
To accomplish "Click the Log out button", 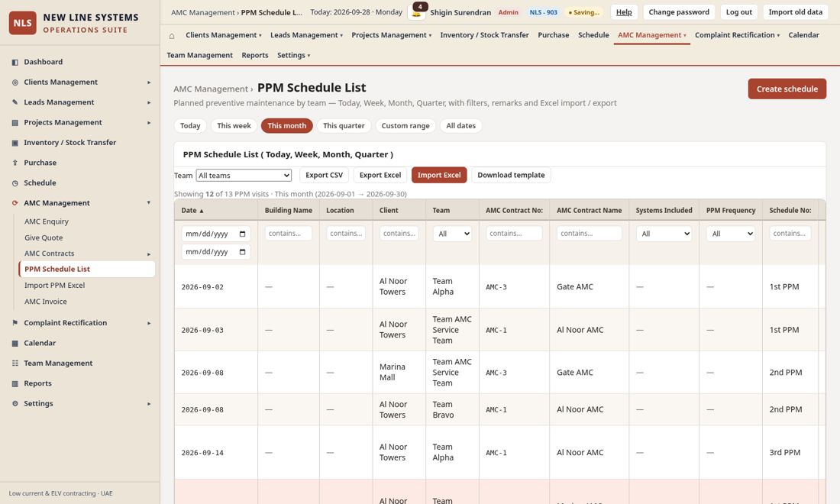I will [738, 11].
